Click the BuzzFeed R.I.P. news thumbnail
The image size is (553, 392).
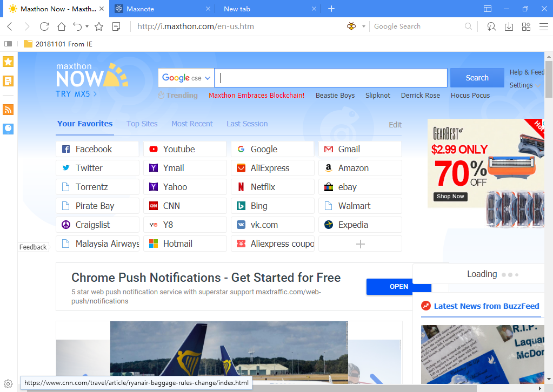tap(483, 354)
